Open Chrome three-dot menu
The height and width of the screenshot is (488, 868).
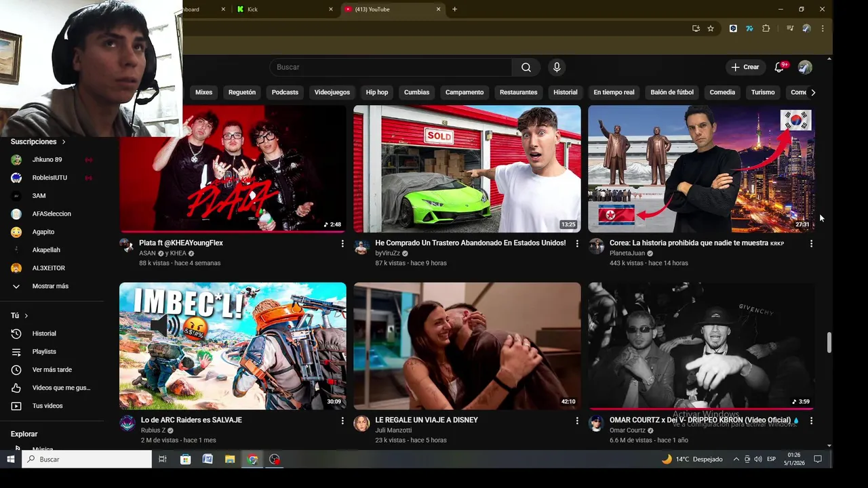[x=823, y=28]
